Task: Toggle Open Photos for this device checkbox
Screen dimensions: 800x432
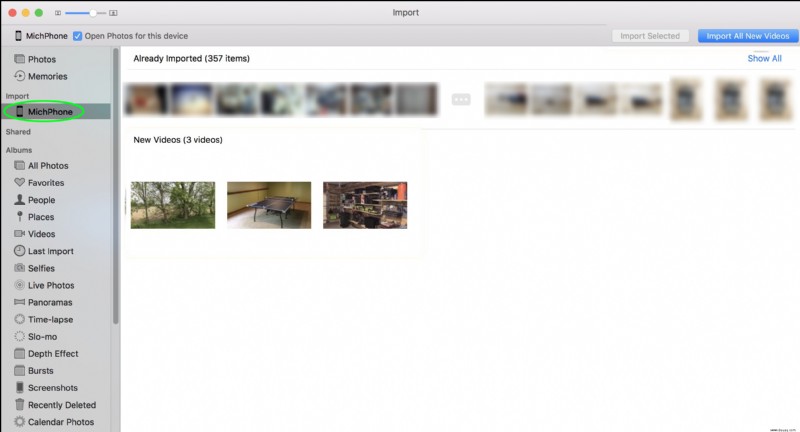Action: [x=77, y=36]
